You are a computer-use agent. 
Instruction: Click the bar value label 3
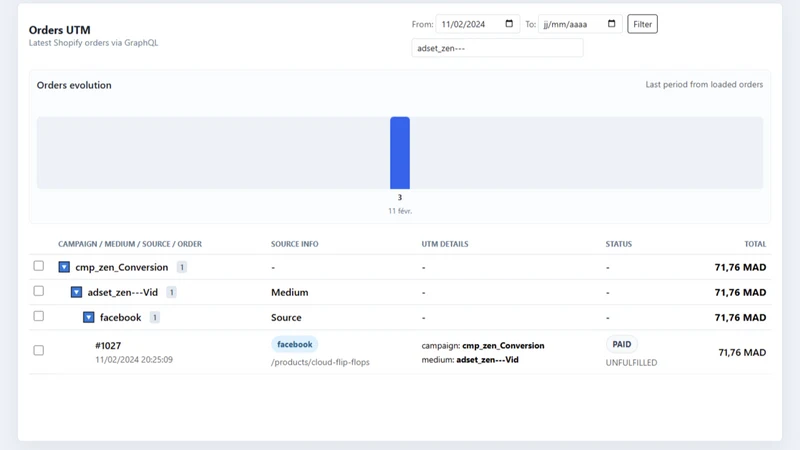pos(400,197)
